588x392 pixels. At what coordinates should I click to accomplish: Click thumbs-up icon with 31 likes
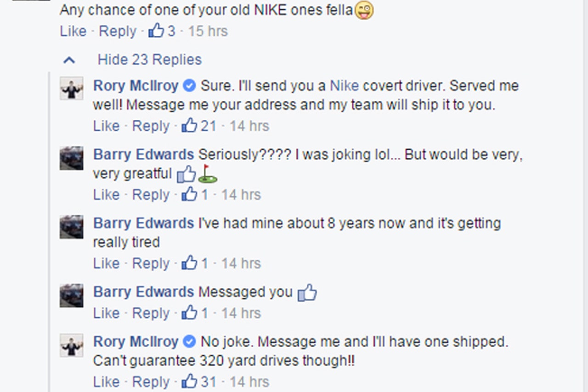(x=189, y=381)
